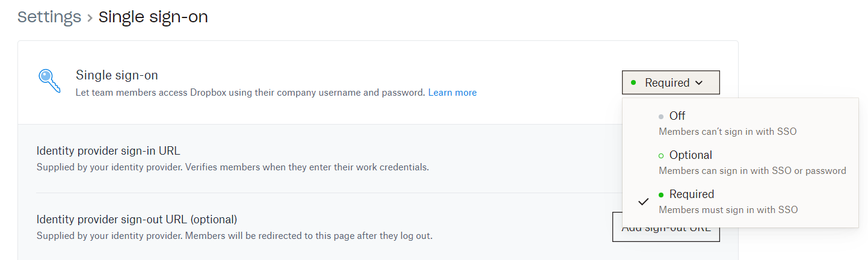Click "Members can't sign in with SSO" description

(727, 131)
